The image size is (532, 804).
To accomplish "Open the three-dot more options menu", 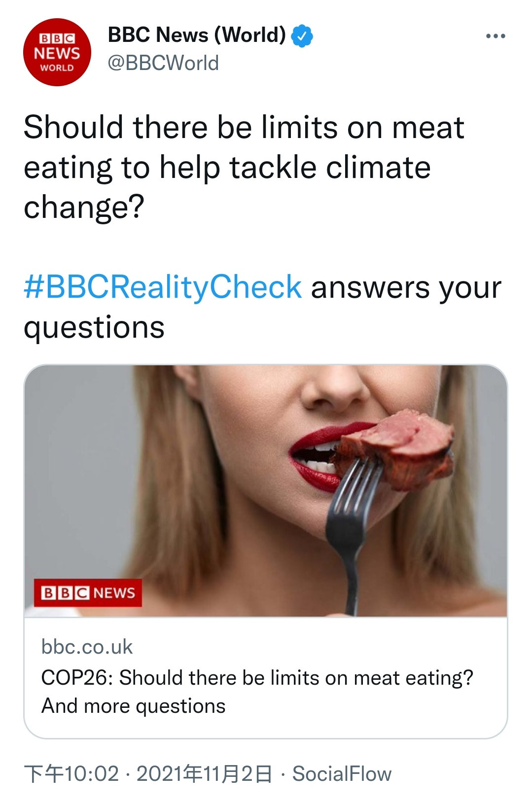I will [x=495, y=36].
